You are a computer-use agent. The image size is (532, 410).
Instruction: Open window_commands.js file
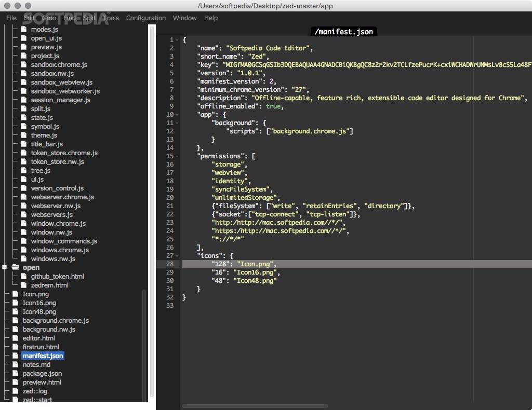click(64, 241)
